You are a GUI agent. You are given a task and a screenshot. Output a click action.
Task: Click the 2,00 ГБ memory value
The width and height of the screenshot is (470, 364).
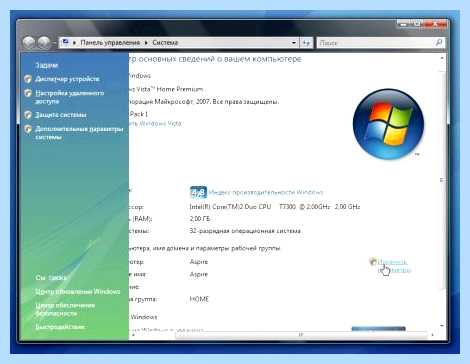(x=200, y=219)
